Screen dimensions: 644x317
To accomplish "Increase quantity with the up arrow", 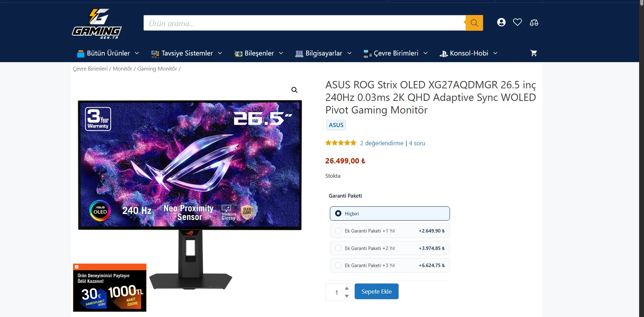I will click(x=347, y=288).
